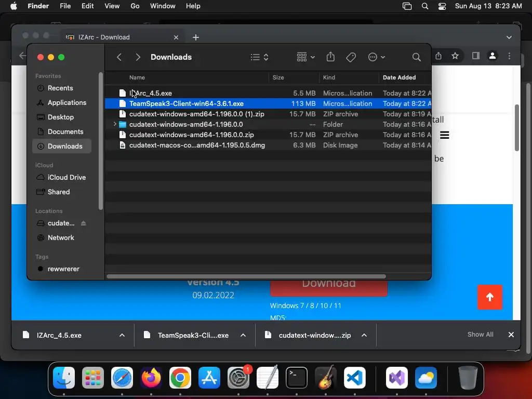
Task: Open TeamSpeak3 download options chevron
Action: [x=243, y=335]
